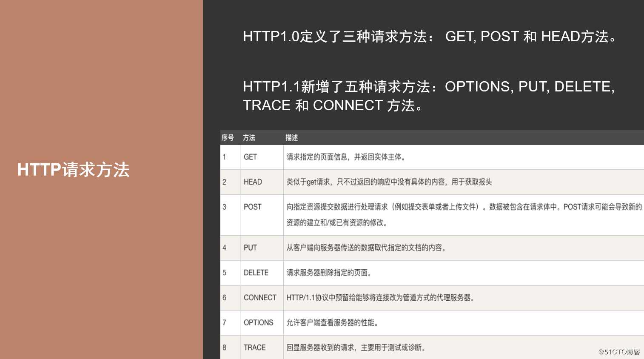Click description '请求服务器删除指定的页面'

(330, 273)
